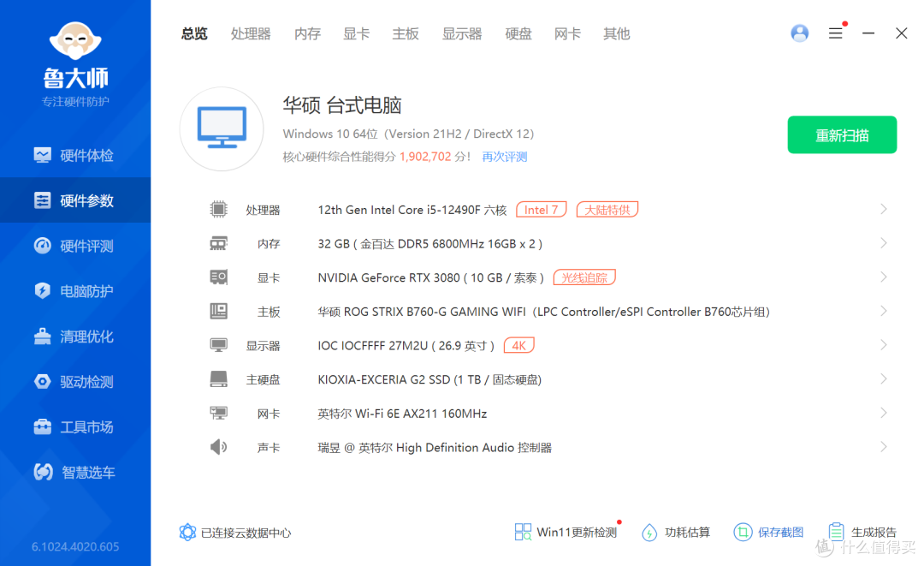The height and width of the screenshot is (566, 924).
Task: Click the cloud data center icon
Action: pos(187,533)
